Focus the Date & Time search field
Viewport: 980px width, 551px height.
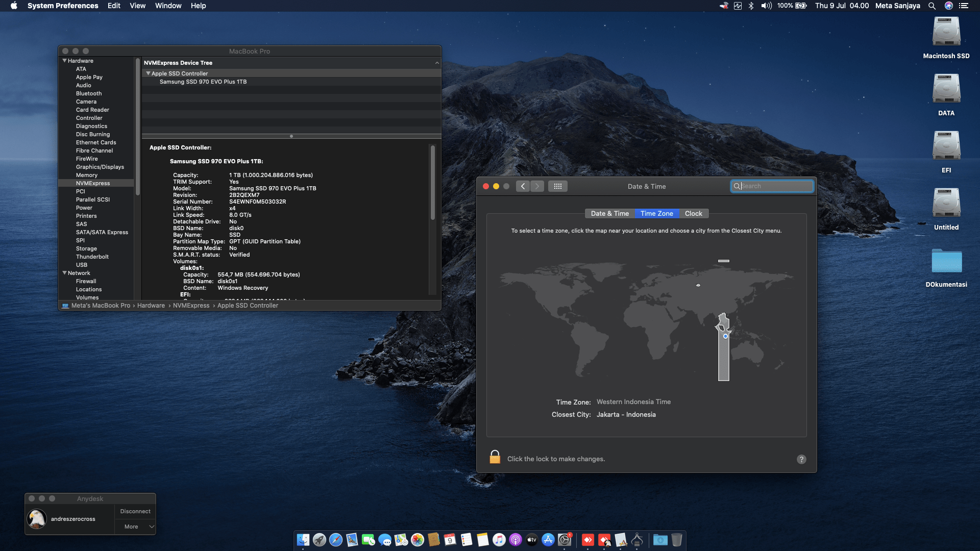[772, 186]
